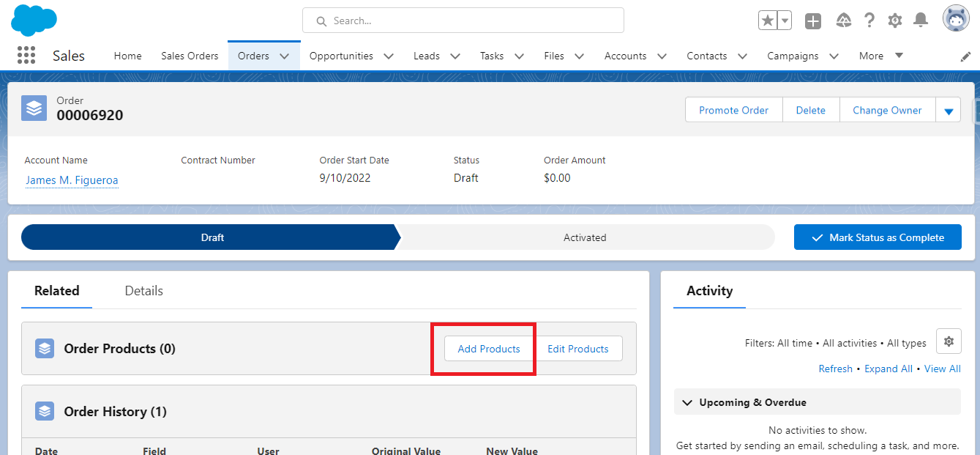Click the Add Products button
The height and width of the screenshot is (455, 980).
coord(489,349)
